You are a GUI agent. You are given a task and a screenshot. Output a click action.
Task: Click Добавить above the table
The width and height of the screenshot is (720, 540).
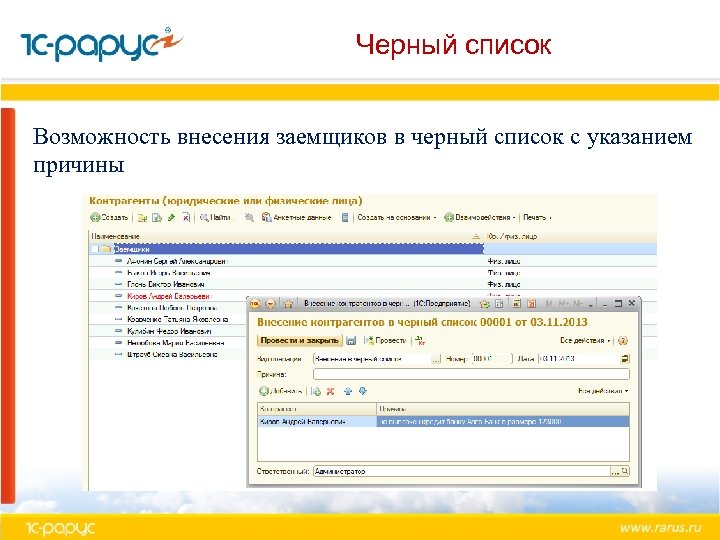[281, 391]
